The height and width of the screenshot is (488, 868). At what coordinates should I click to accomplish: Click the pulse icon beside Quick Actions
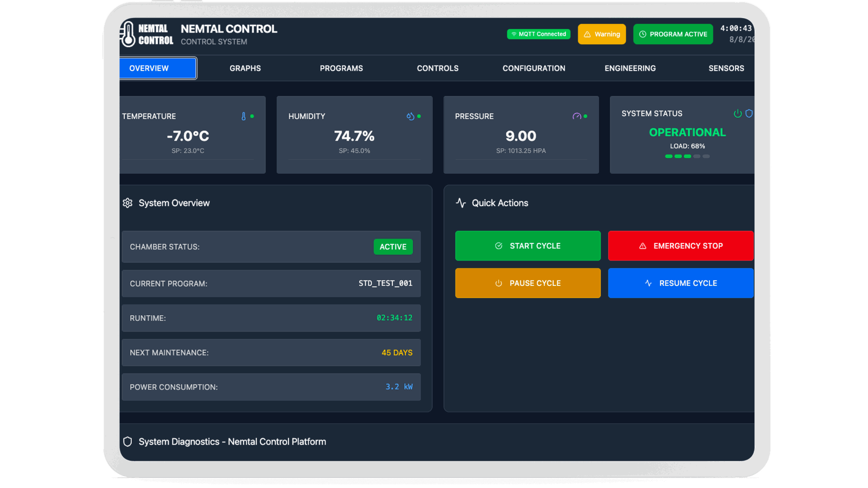(x=461, y=203)
